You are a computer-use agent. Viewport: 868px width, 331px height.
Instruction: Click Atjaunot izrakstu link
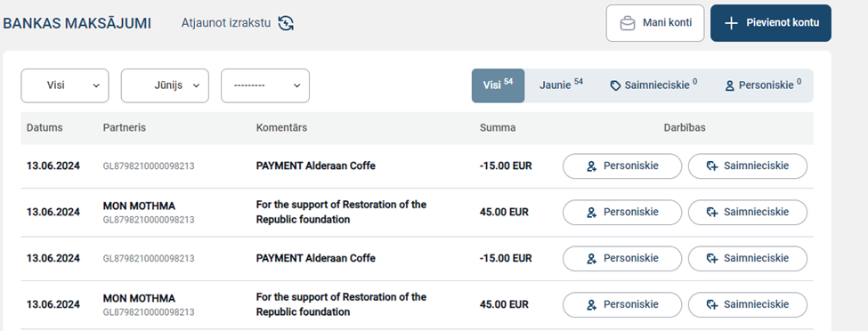[x=226, y=23]
